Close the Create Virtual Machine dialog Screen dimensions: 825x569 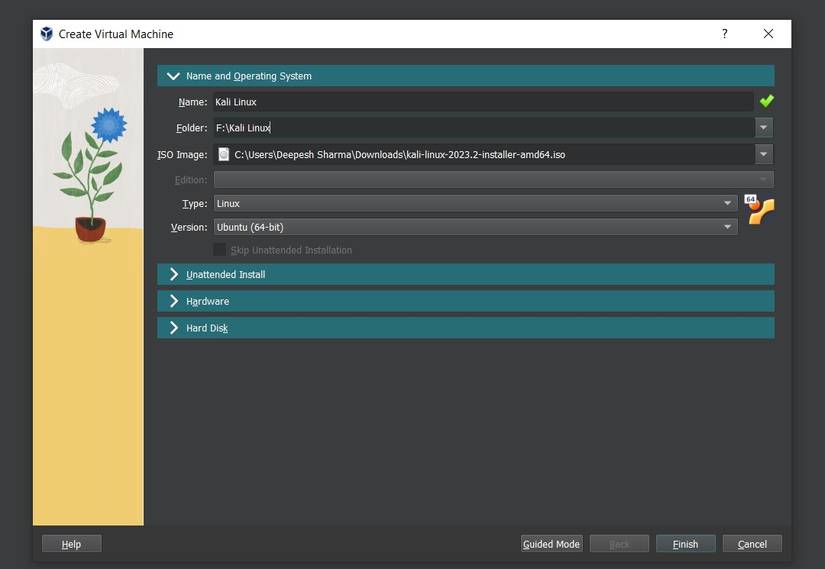pyautogui.click(x=768, y=34)
